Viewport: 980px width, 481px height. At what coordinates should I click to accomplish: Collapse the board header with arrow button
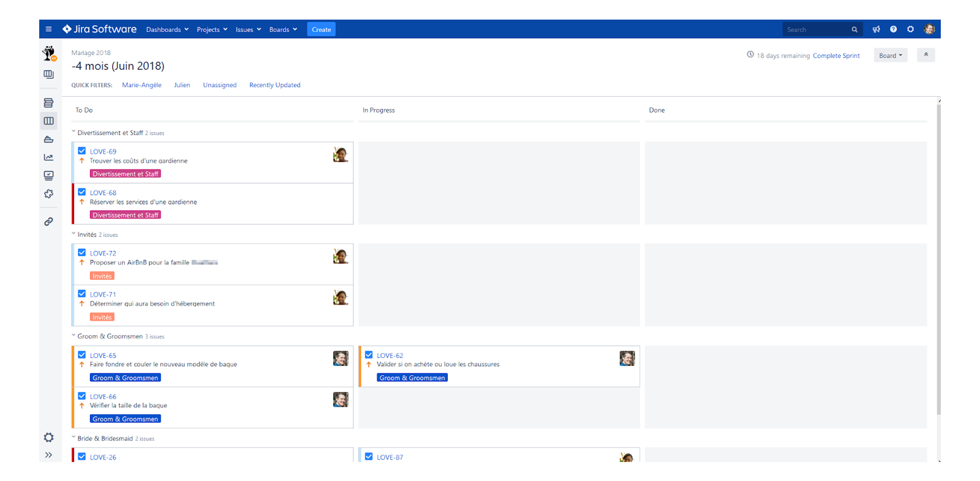click(926, 55)
